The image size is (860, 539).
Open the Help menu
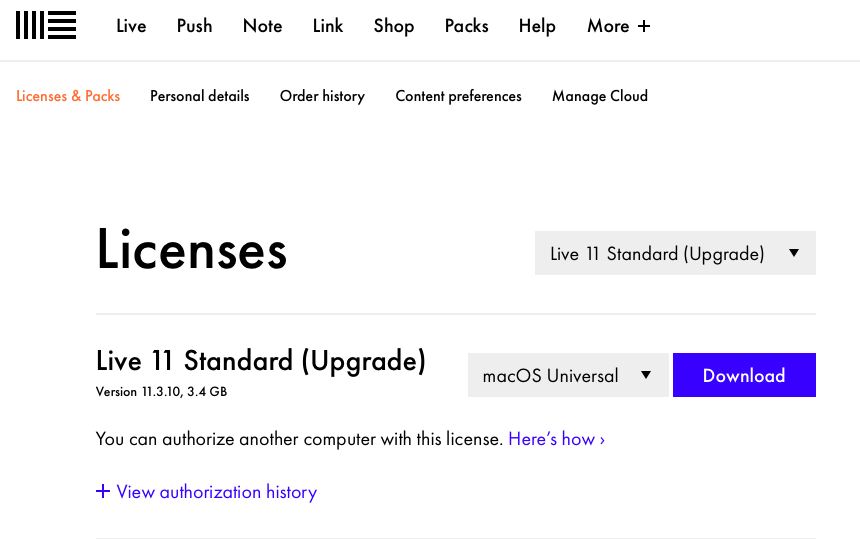537,26
